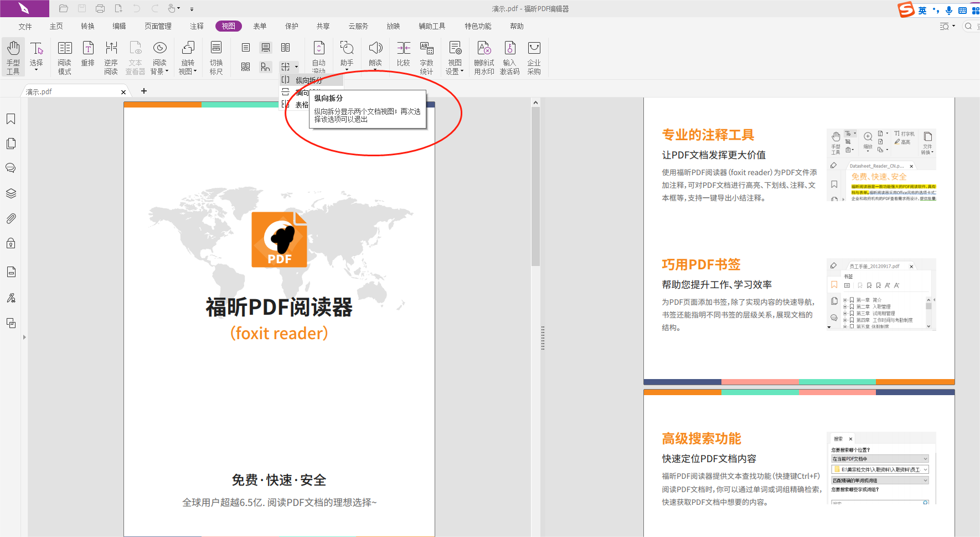The width and height of the screenshot is (980, 537).
Task: Select the Hand tool
Action: pyautogui.click(x=13, y=55)
